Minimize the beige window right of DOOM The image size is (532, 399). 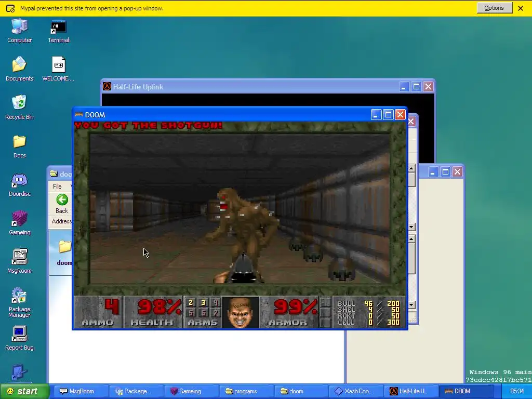pyautogui.click(x=433, y=171)
